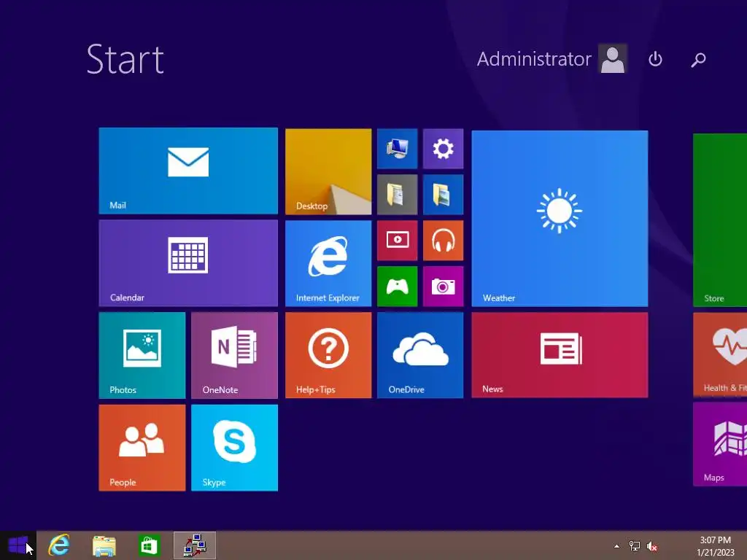Show hidden tray icons arrow
The width and height of the screenshot is (747, 560).
pos(617,546)
